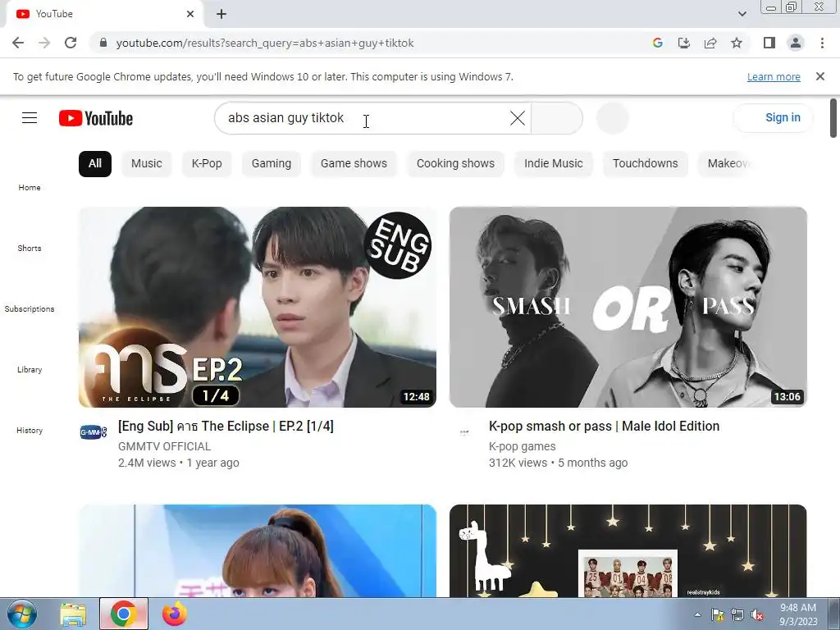
Task: Click the browser back arrow
Action: click(18, 43)
